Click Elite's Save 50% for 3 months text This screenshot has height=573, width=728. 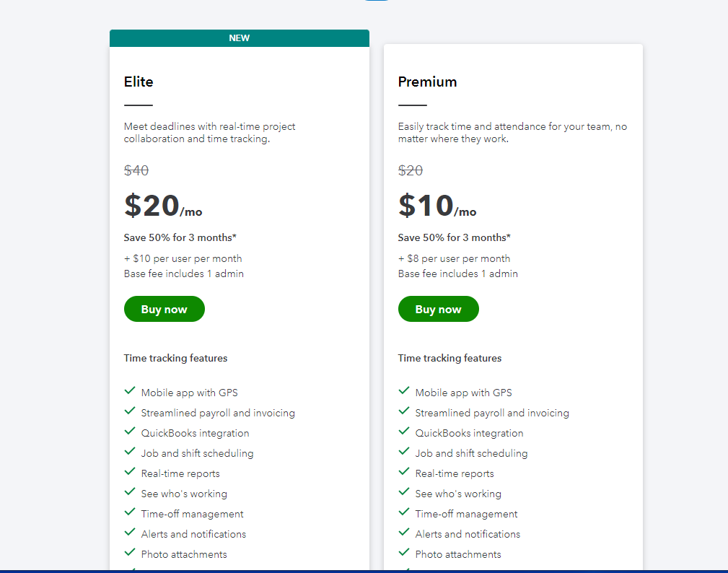tap(180, 237)
